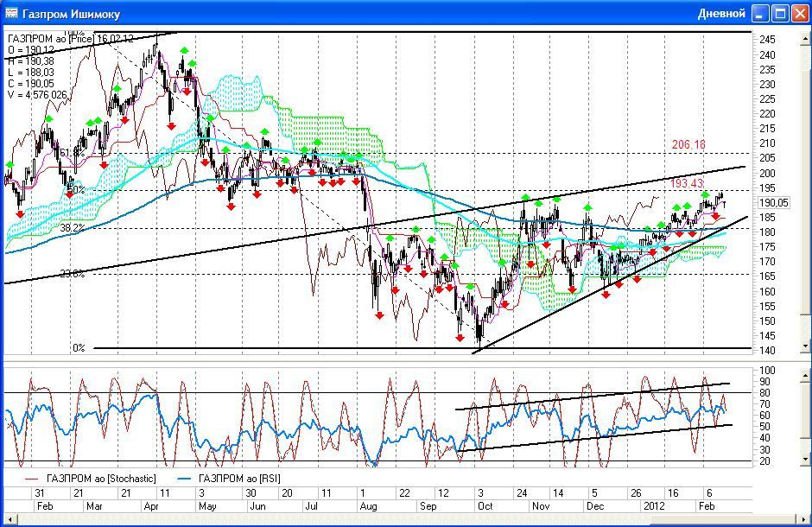This screenshot has height=527, width=812.
Task: Select the ГАЗПРОМ ао [Stochastic] legend entry
Action: (x=90, y=479)
